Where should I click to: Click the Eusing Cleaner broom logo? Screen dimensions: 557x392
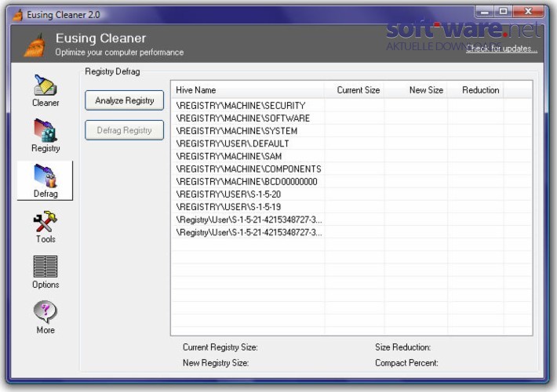(35, 45)
